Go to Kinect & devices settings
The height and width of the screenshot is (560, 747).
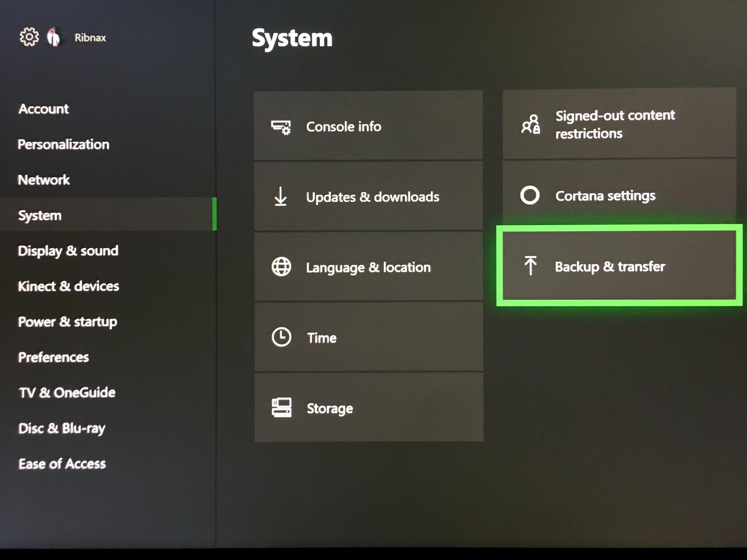click(x=68, y=286)
